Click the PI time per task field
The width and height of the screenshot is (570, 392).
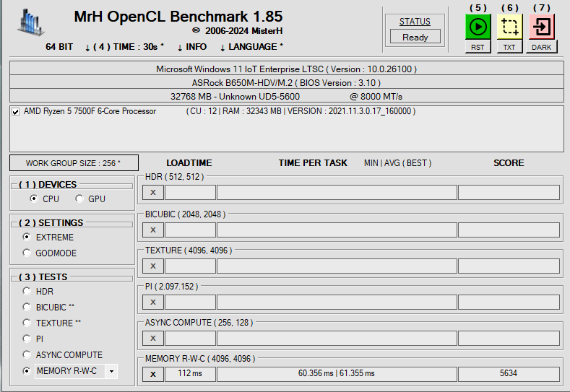pyautogui.click(x=337, y=302)
